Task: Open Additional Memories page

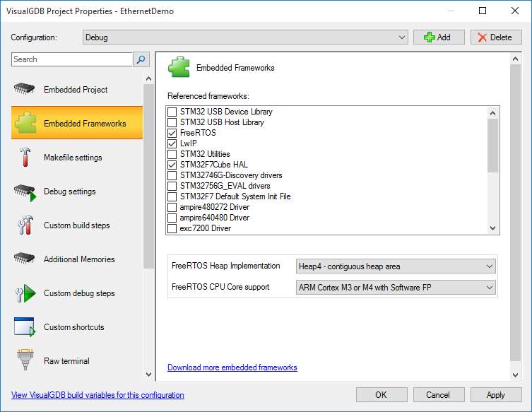Action: point(77,259)
